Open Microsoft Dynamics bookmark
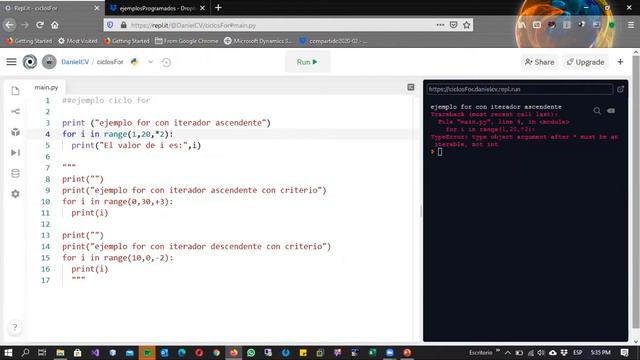640x360 pixels. [x=258, y=41]
